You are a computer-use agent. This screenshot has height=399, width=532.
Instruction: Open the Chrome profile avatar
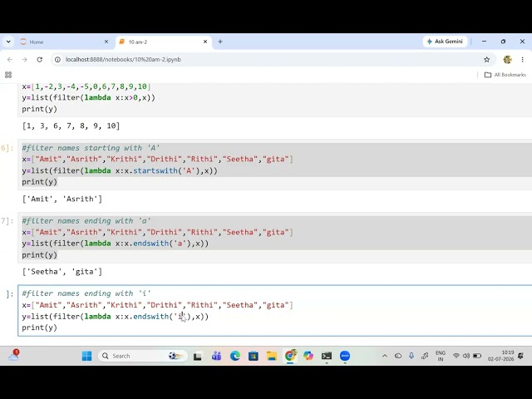pos(508,60)
